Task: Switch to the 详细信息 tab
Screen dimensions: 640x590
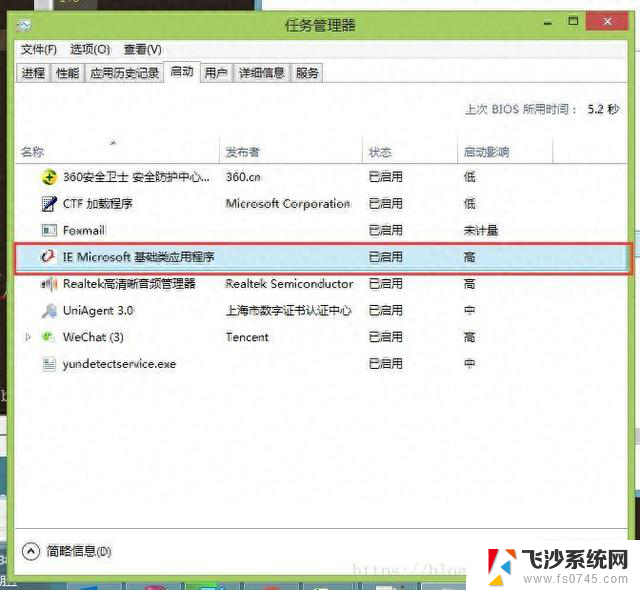Action: pyautogui.click(x=262, y=73)
